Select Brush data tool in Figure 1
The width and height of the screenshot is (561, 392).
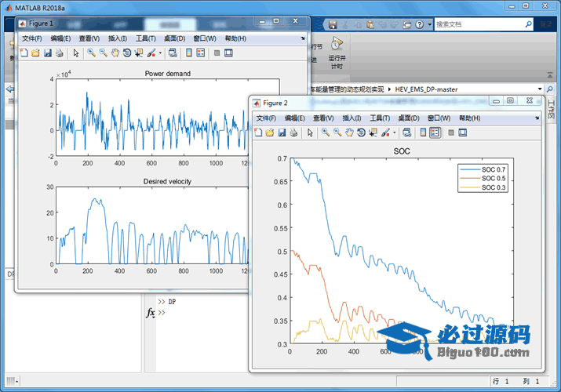[x=151, y=53]
